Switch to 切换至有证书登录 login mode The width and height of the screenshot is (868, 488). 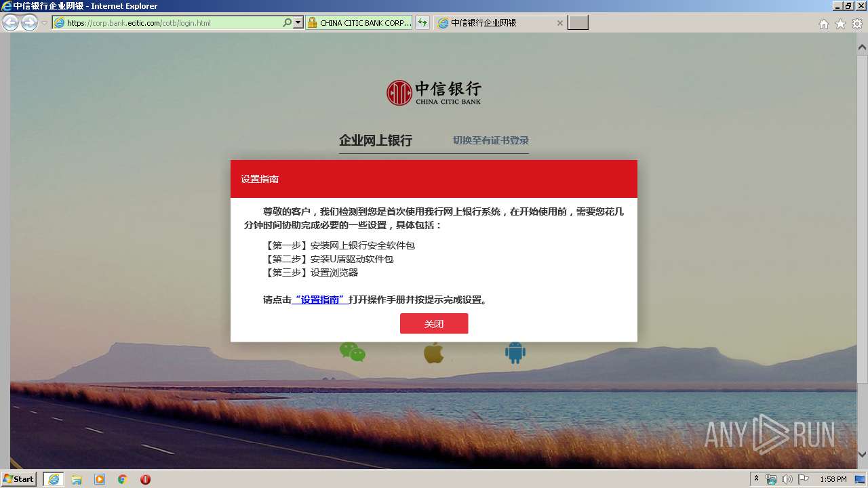[491, 140]
